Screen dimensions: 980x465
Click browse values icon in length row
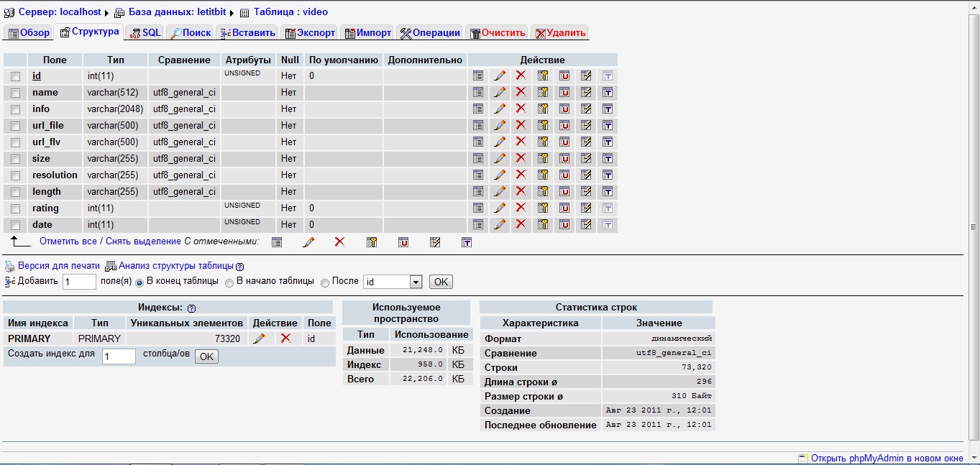[478, 191]
